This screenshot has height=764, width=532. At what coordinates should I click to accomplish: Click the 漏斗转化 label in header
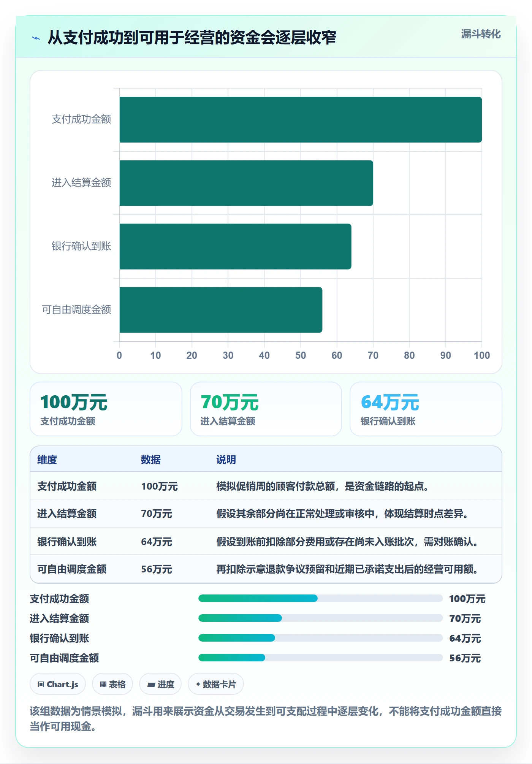(481, 34)
